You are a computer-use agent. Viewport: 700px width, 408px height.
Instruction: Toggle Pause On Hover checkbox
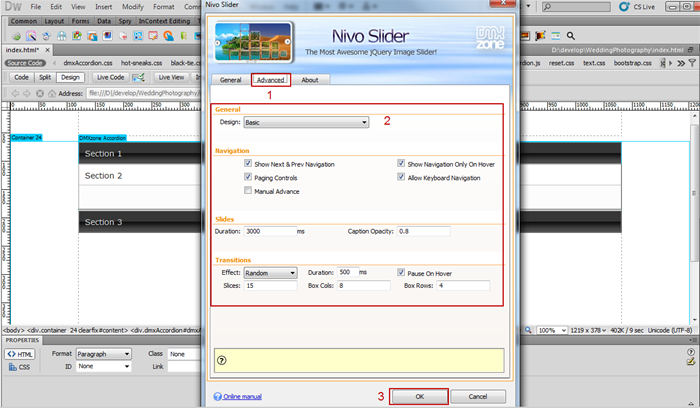point(401,272)
